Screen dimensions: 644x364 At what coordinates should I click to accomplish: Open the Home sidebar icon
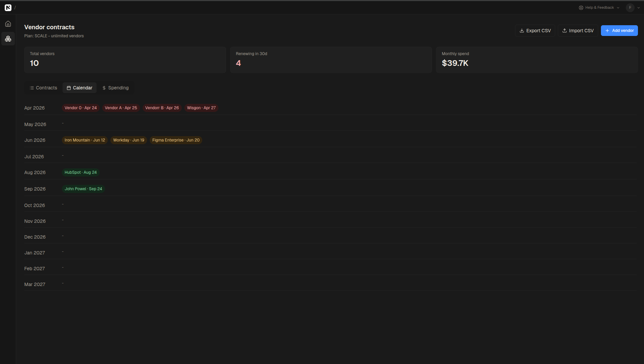click(x=8, y=24)
